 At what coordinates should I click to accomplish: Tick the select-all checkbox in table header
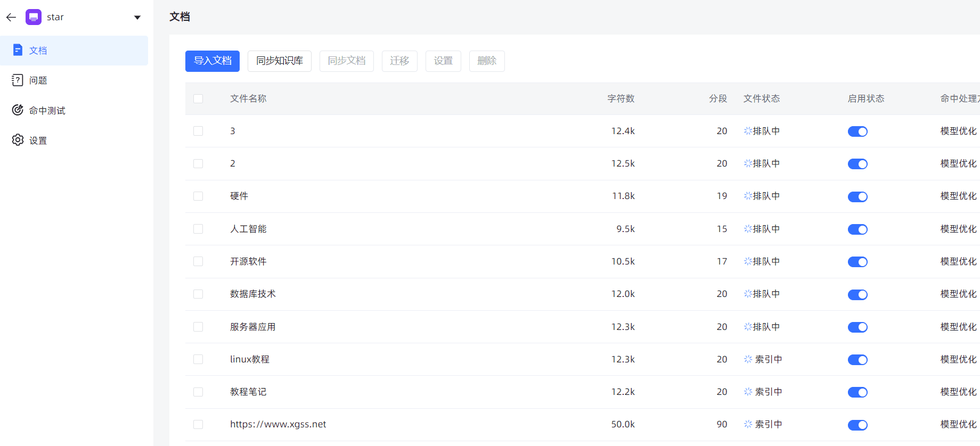coord(198,98)
